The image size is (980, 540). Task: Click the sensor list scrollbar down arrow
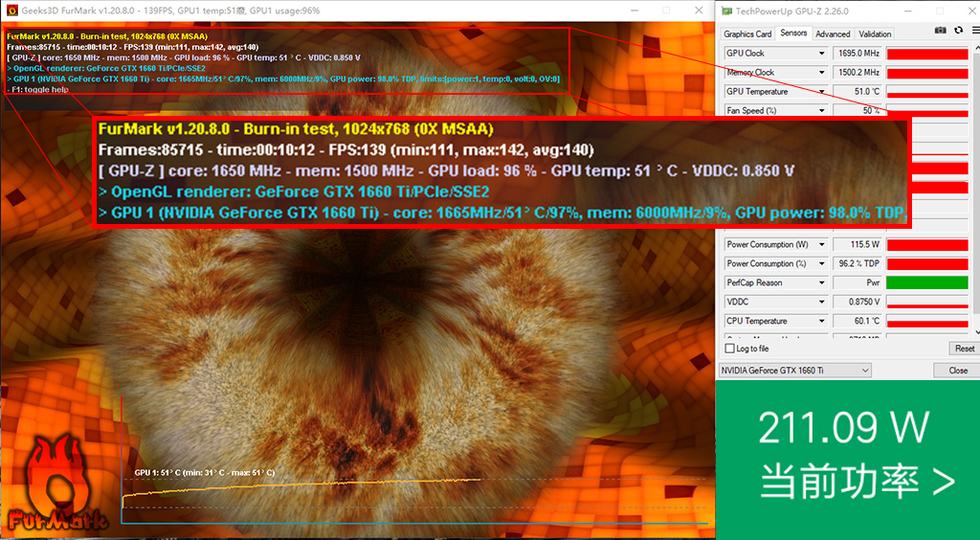tap(976, 332)
